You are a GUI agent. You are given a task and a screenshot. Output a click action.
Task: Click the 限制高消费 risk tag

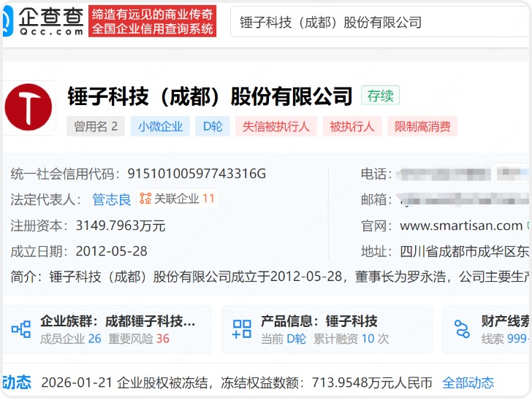pos(422,126)
